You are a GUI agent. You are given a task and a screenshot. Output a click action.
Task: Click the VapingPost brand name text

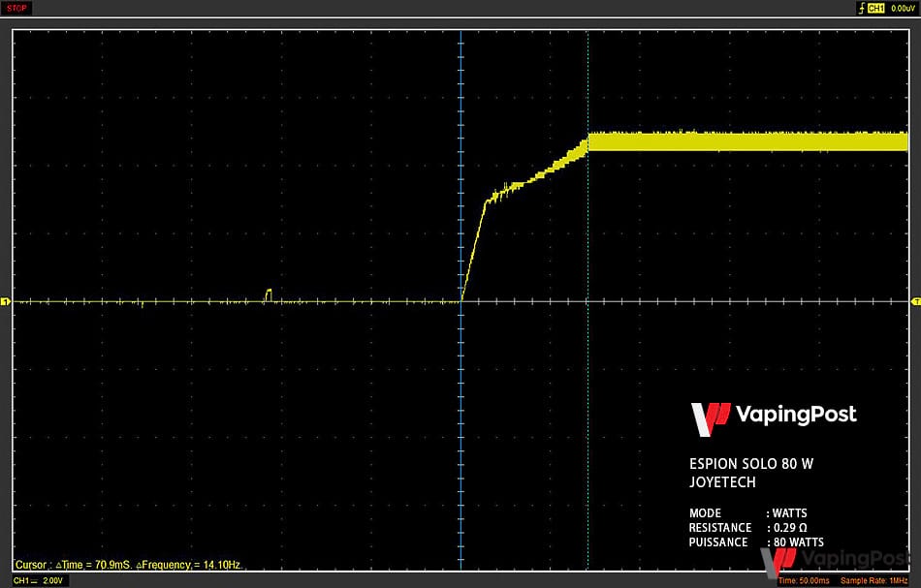pos(796,415)
